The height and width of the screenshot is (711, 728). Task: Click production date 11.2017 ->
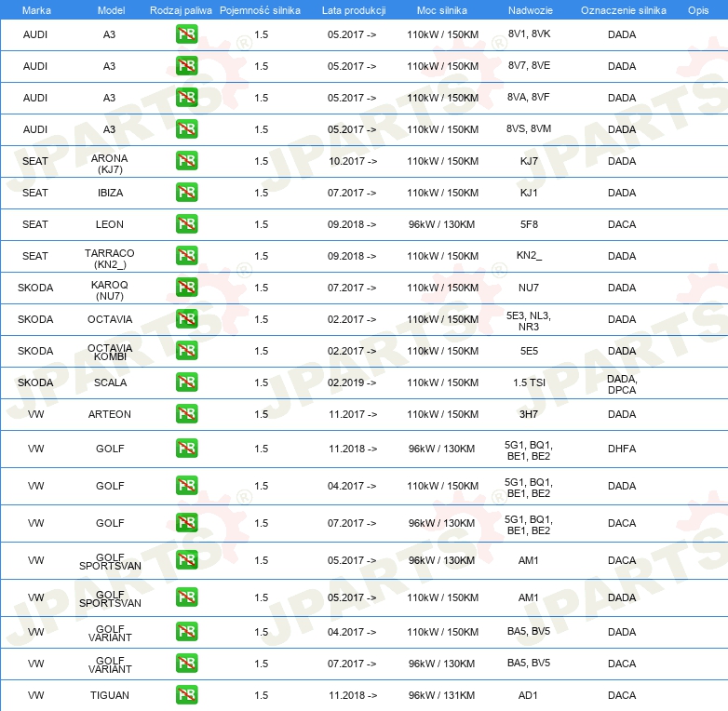pos(353,414)
